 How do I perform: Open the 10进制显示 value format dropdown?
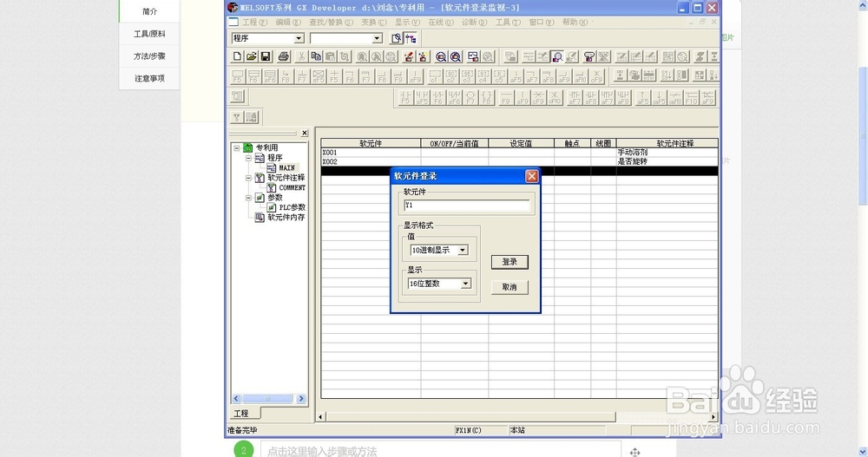(x=463, y=250)
